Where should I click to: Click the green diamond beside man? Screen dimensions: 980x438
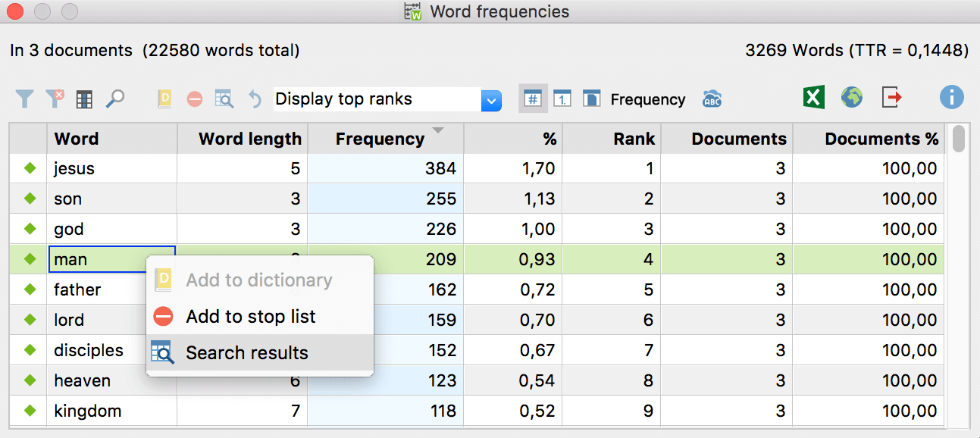click(x=30, y=259)
